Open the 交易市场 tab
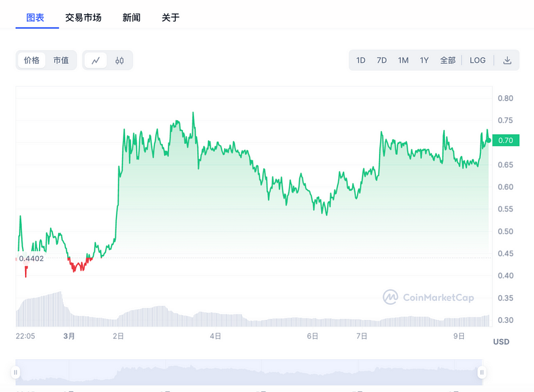 click(84, 18)
